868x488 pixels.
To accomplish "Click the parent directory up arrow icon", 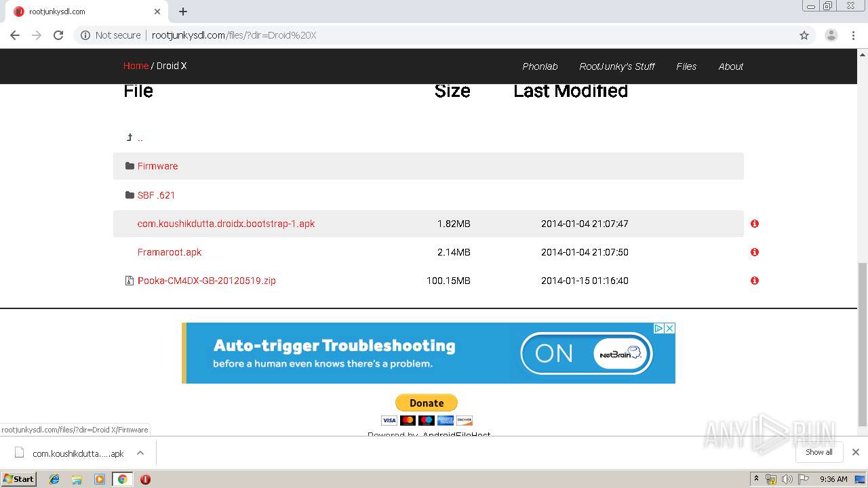I will (x=130, y=138).
